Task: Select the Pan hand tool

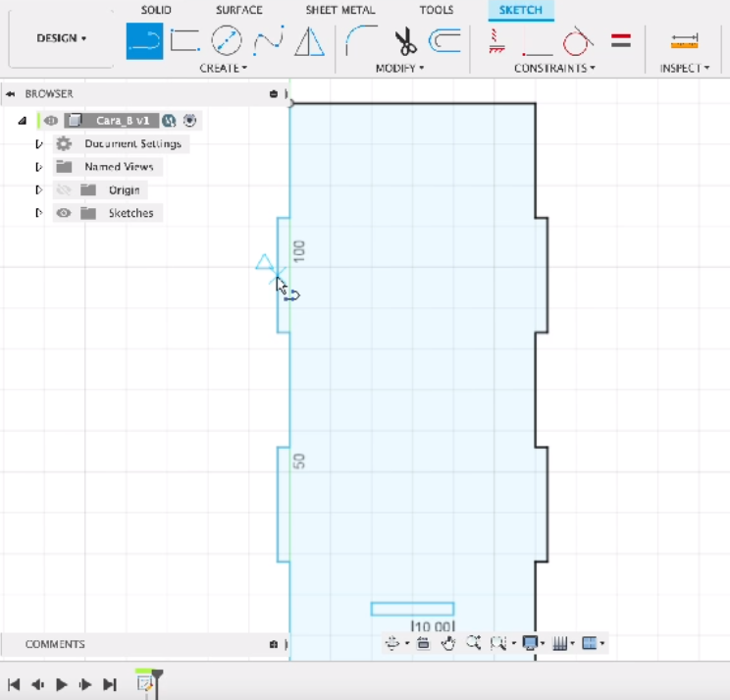Action: click(448, 643)
